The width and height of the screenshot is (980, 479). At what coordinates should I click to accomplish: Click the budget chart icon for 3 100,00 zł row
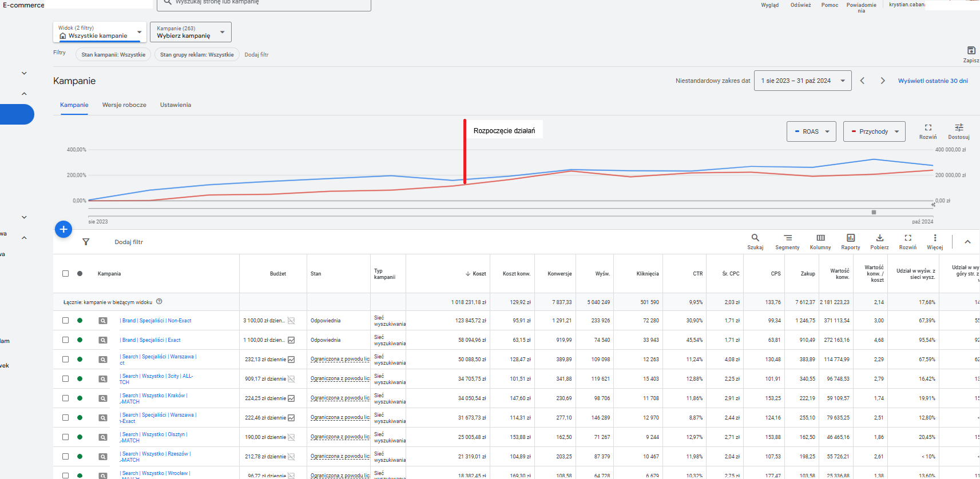click(291, 321)
